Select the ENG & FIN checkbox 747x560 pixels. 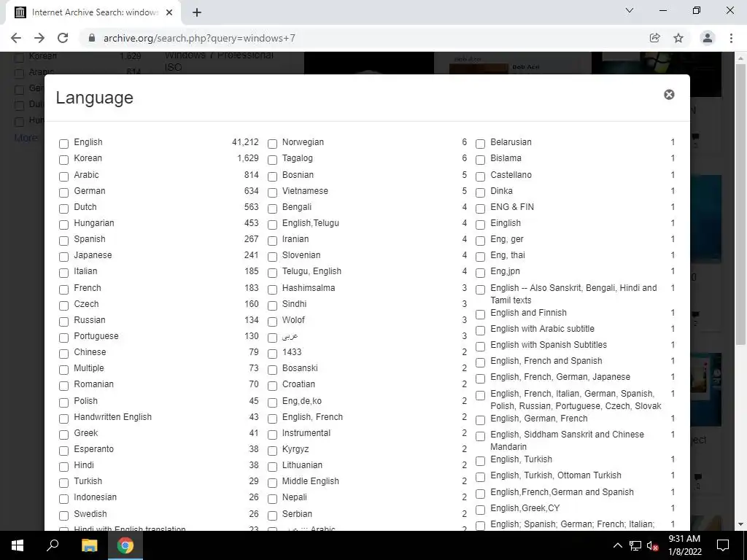[x=481, y=209]
